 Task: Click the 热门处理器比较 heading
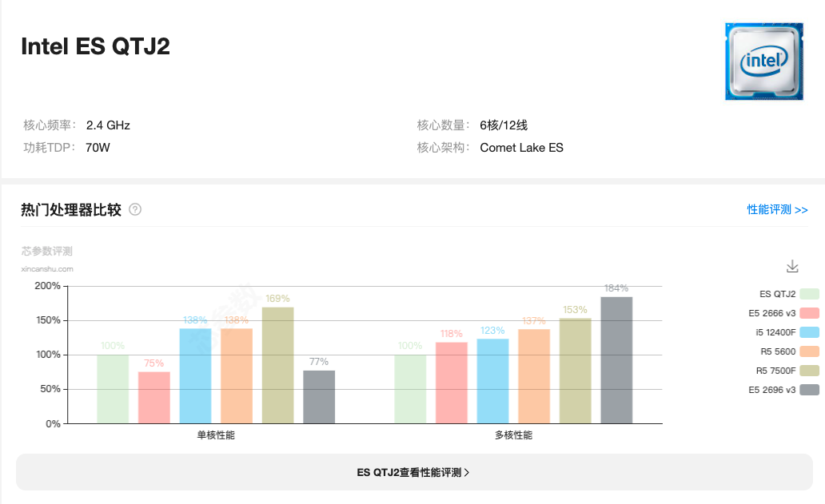[71, 210]
